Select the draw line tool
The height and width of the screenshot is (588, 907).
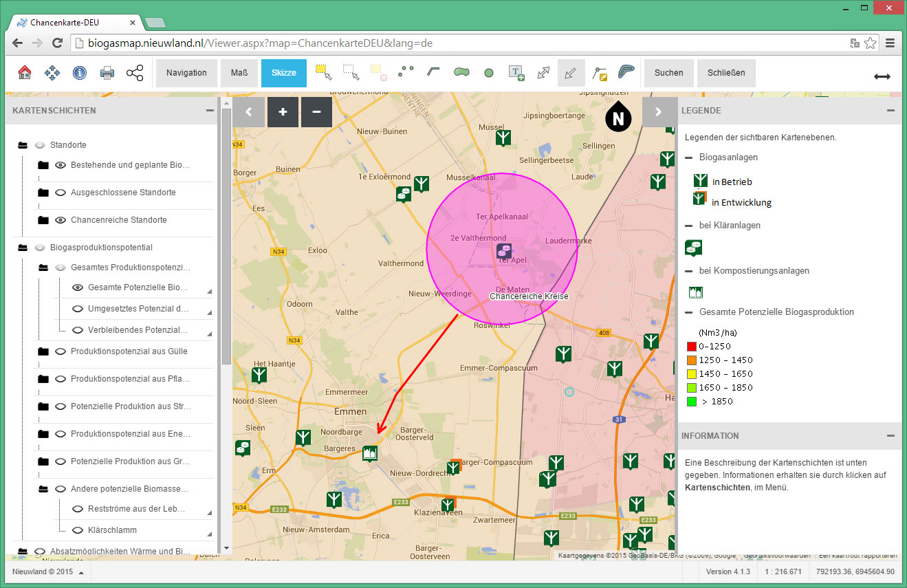pyautogui.click(x=434, y=70)
